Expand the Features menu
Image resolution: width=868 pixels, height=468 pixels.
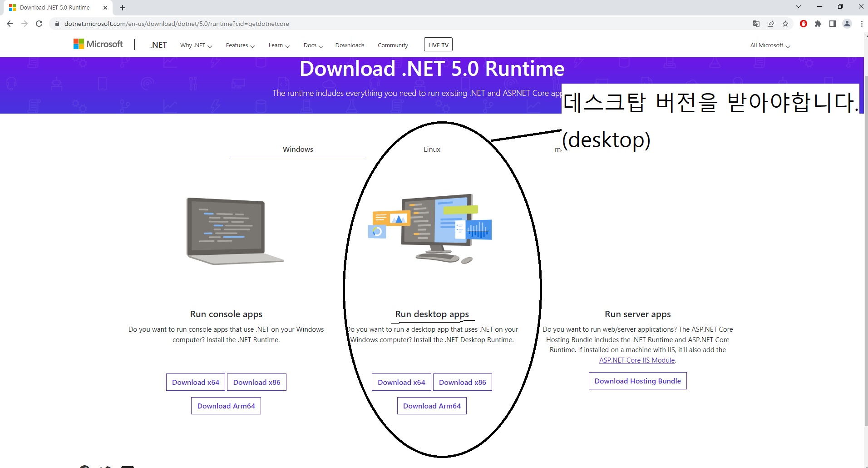[x=240, y=45]
